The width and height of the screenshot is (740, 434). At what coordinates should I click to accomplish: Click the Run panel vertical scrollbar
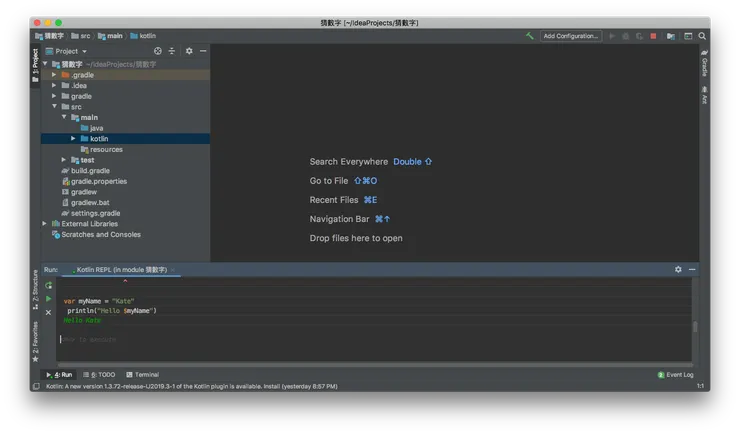pyautogui.click(x=695, y=326)
